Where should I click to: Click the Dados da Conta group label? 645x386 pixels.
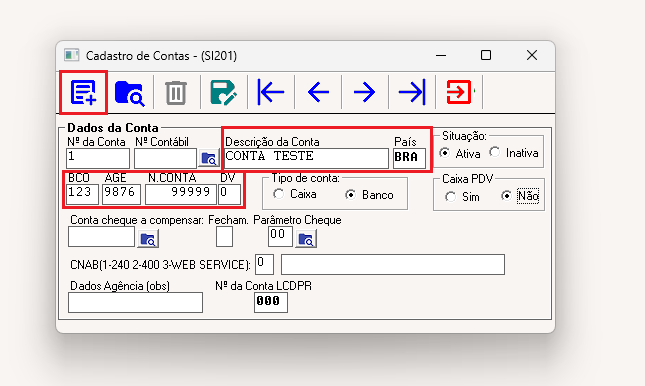[x=113, y=128]
